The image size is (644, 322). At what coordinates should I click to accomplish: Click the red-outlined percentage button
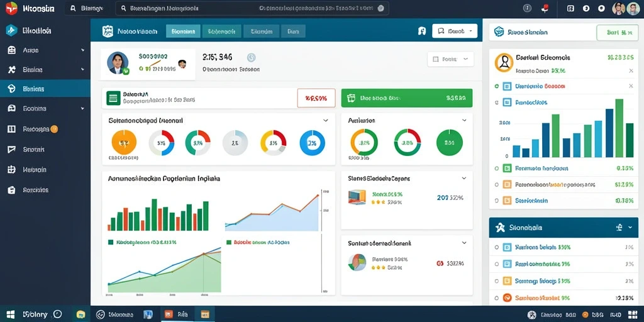click(x=316, y=98)
